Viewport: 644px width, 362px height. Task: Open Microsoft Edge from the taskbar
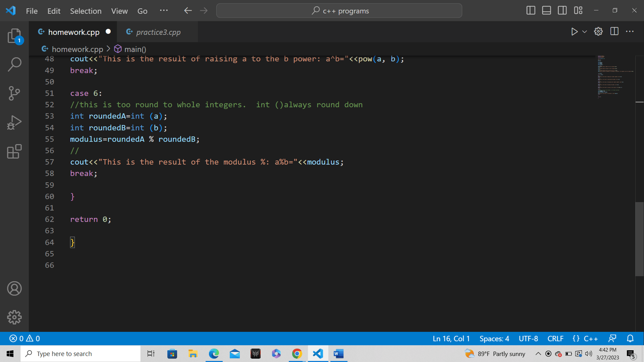[x=214, y=354]
